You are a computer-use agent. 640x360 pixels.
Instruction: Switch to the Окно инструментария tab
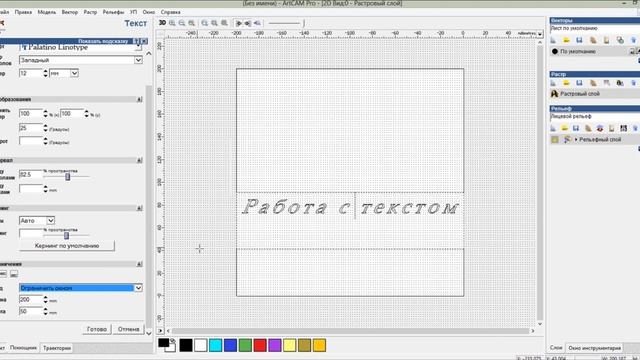point(594,348)
